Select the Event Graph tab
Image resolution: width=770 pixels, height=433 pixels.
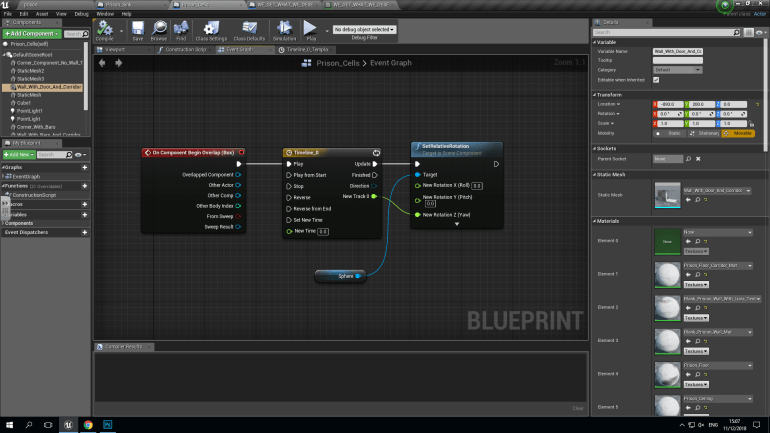click(x=239, y=50)
